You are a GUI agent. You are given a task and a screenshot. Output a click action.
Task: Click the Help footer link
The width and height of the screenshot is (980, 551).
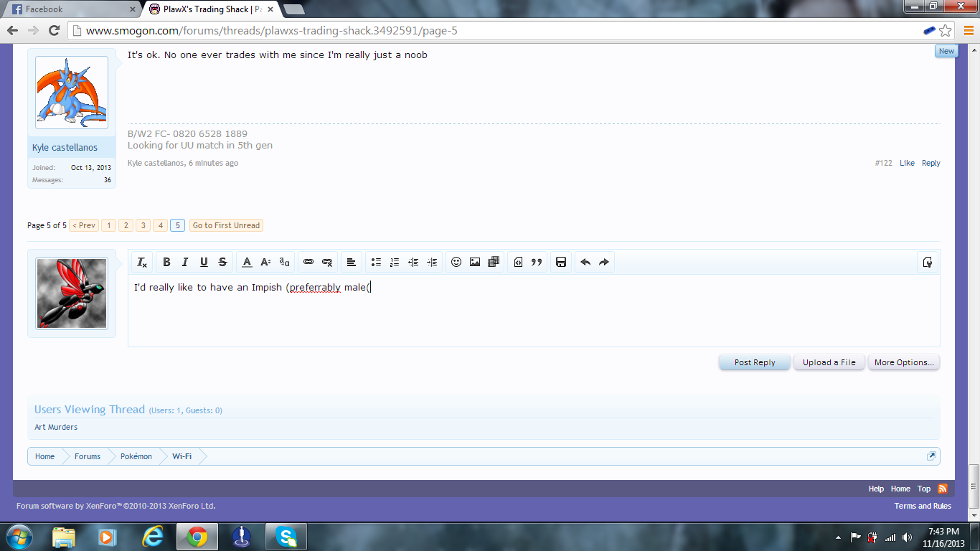876,489
